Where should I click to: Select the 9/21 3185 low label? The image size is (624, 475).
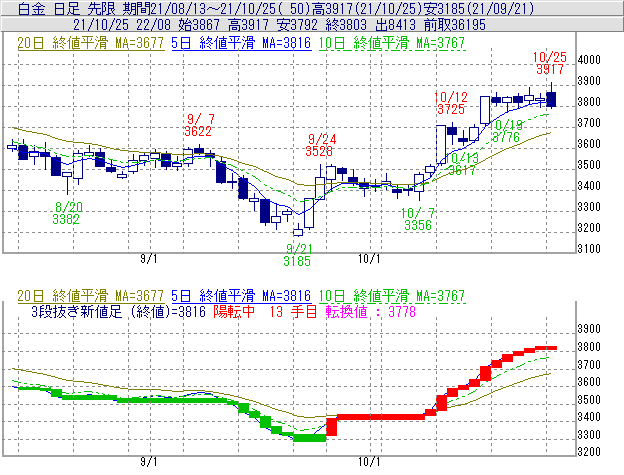tap(297, 255)
